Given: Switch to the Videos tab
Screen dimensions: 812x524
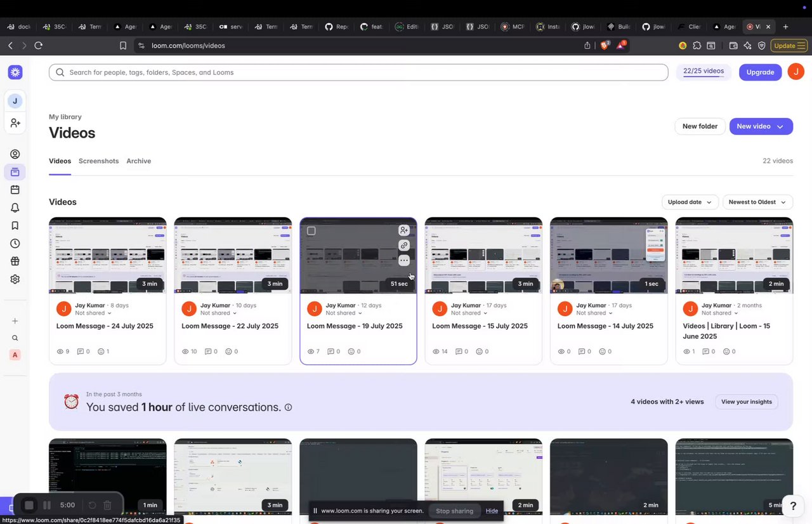Looking at the screenshot, I should coord(60,161).
